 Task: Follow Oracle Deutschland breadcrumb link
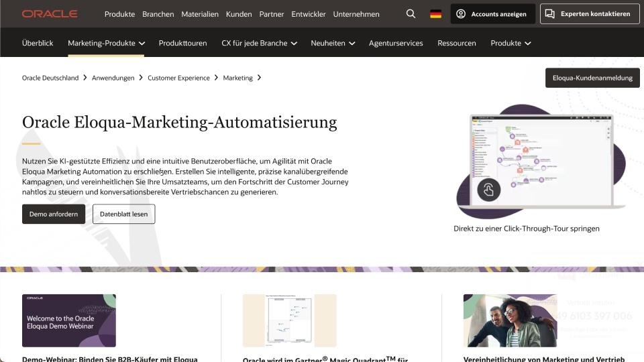(x=50, y=78)
